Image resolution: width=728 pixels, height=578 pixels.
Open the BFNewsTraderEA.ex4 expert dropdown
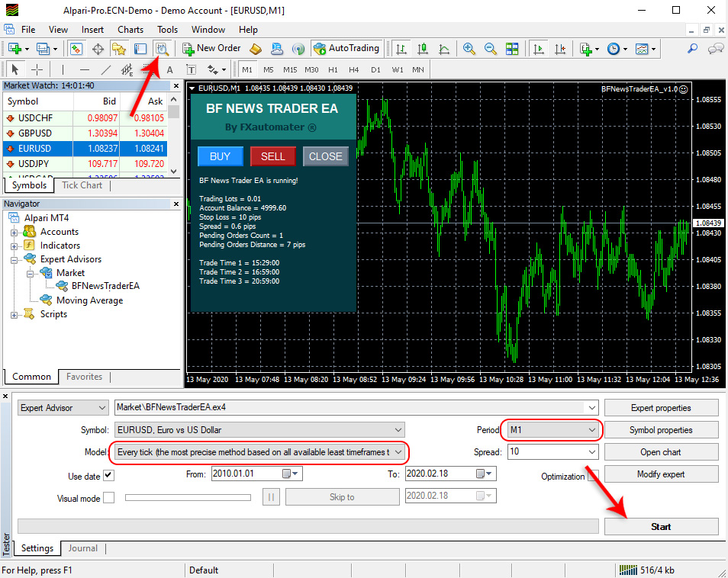[x=356, y=407]
